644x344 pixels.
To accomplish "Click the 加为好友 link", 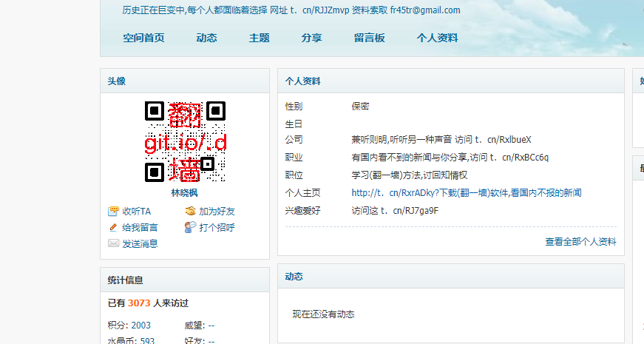I will [217, 212].
